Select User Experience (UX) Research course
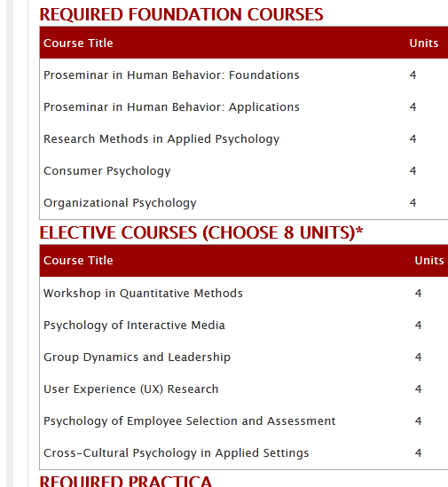 131,389
